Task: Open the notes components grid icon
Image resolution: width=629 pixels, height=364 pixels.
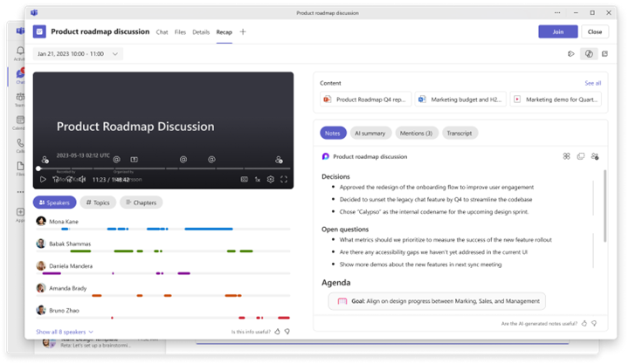Action: pyautogui.click(x=566, y=156)
